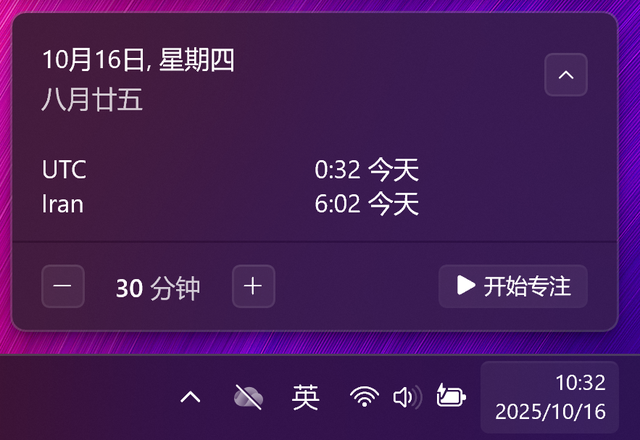
Task: Select the Iran clock label
Action: tap(62, 204)
